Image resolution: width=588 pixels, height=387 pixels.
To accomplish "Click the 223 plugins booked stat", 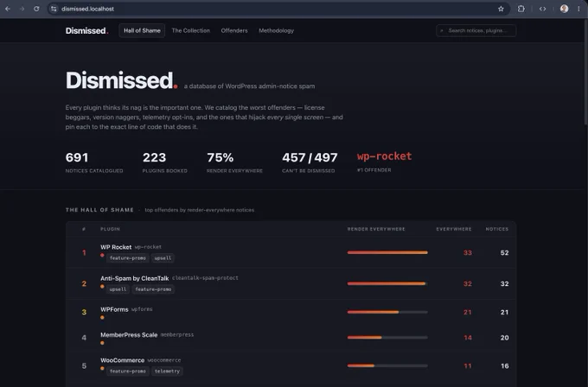I will click(x=164, y=162).
